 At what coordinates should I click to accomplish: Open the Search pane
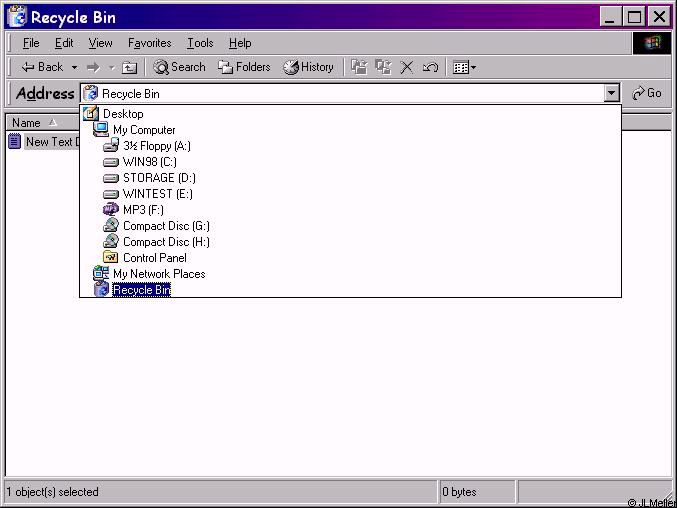click(180, 67)
